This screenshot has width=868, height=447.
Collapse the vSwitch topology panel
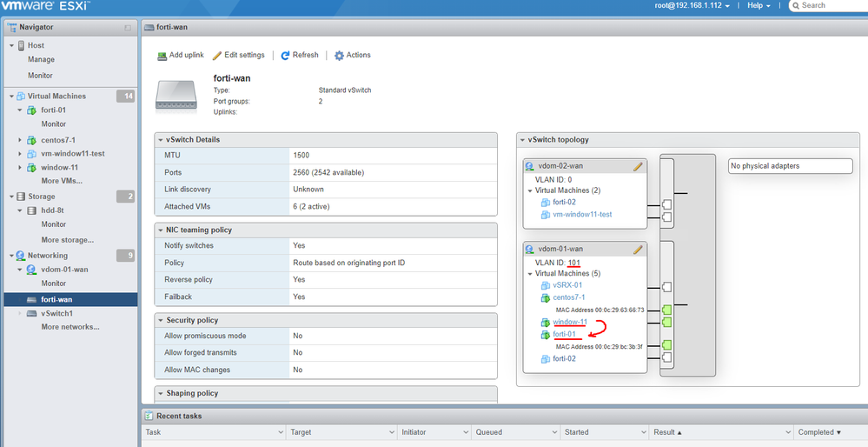click(523, 140)
